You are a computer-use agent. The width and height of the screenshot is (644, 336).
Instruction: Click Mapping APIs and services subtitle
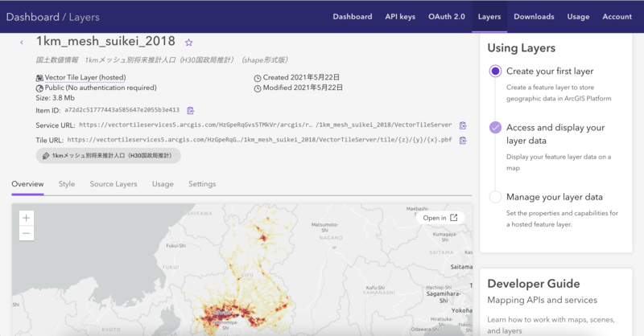point(542,300)
